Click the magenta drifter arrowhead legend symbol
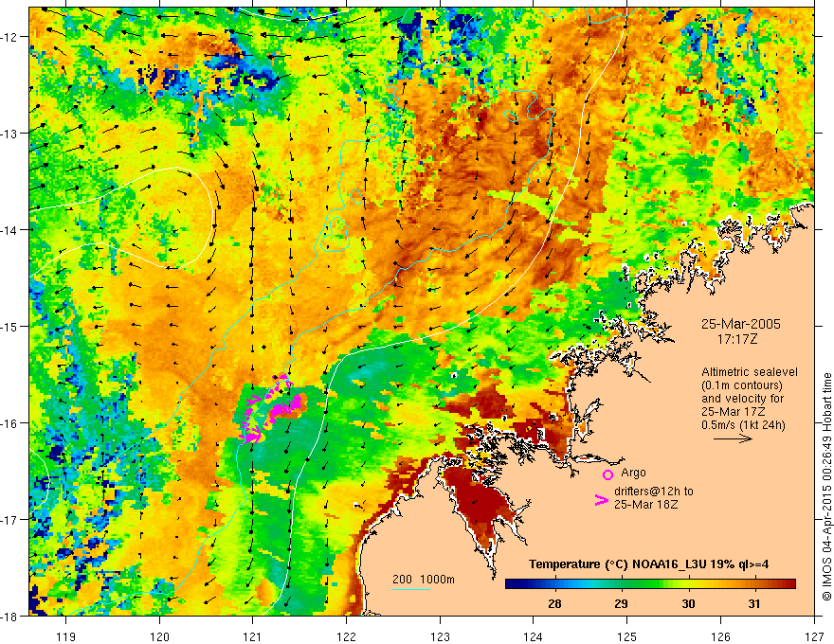The width and height of the screenshot is (834, 644). (601, 500)
